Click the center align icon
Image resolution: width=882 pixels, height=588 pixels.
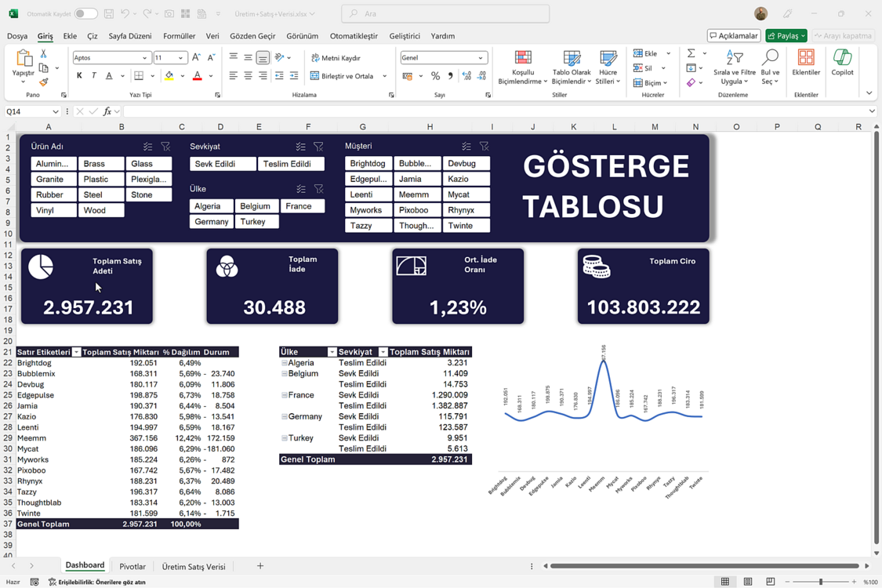tap(248, 75)
